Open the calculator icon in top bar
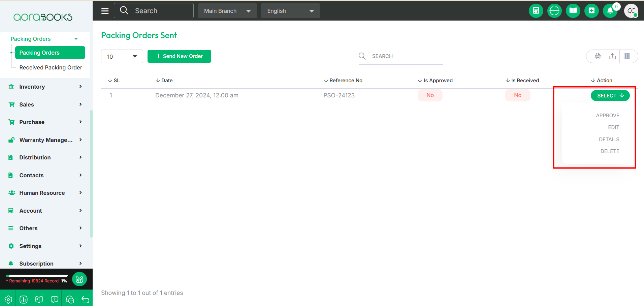Screen dimensions: 644x306 tap(536, 11)
